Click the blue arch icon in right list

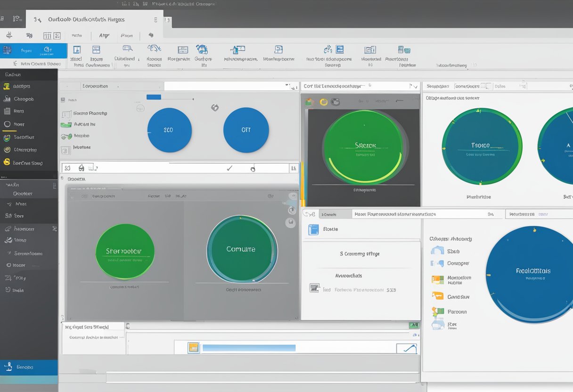(x=437, y=250)
